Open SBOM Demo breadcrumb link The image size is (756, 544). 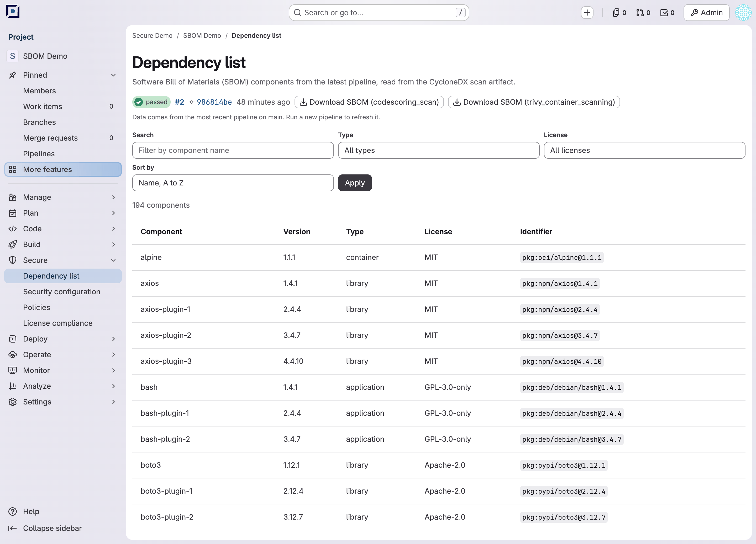click(202, 36)
